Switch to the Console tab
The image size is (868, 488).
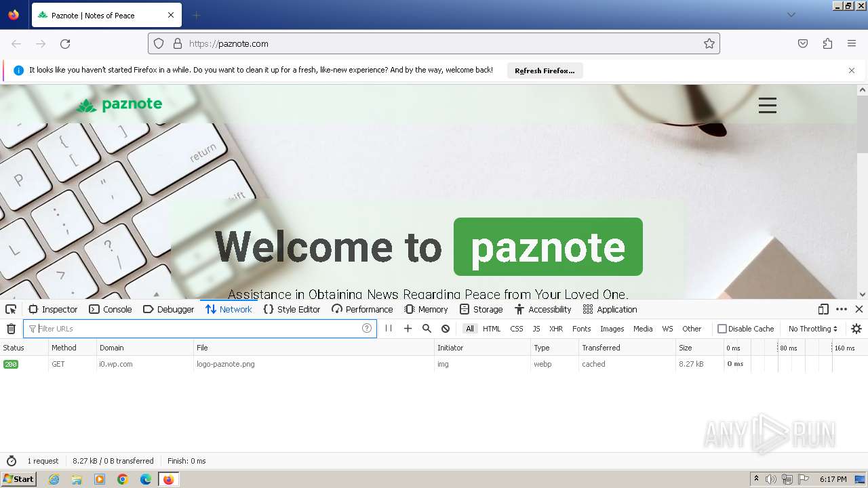(111, 309)
